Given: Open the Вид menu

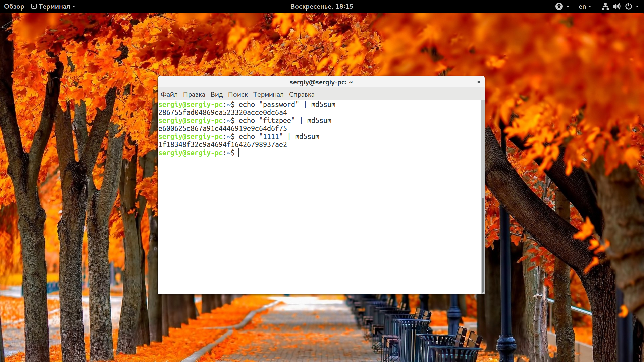Looking at the screenshot, I should [x=216, y=94].
